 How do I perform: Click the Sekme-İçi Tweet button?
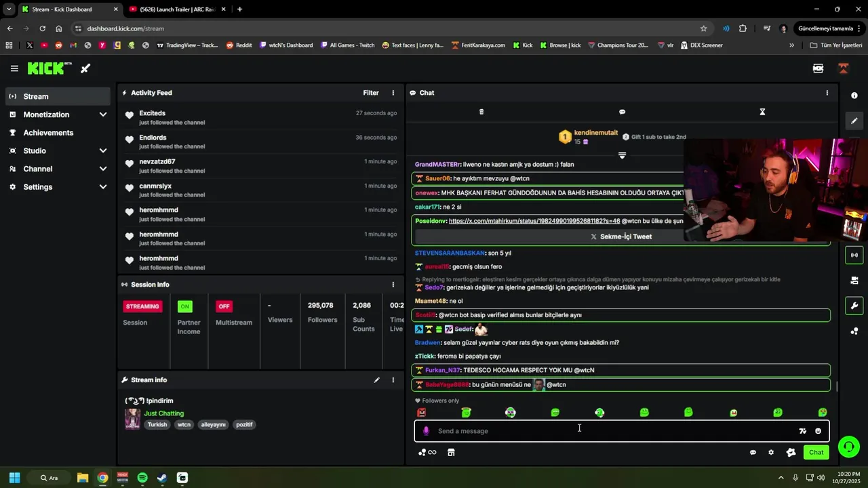click(620, 237)
